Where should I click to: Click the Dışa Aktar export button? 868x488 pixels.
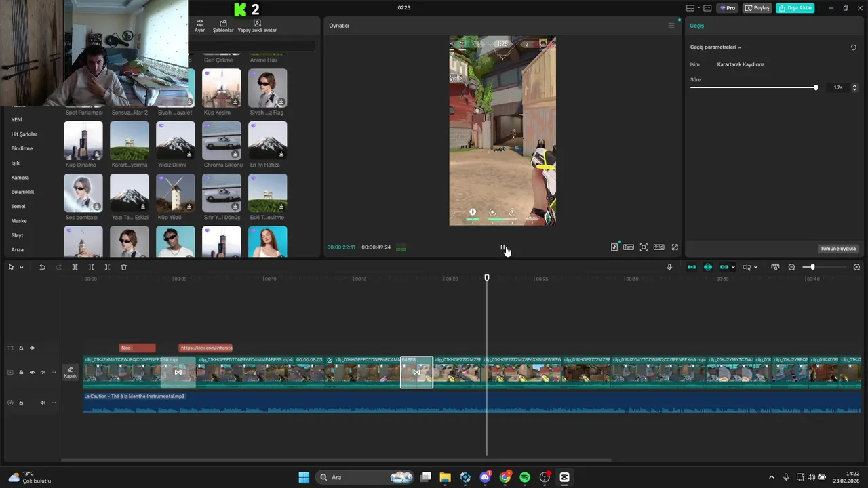795,8
